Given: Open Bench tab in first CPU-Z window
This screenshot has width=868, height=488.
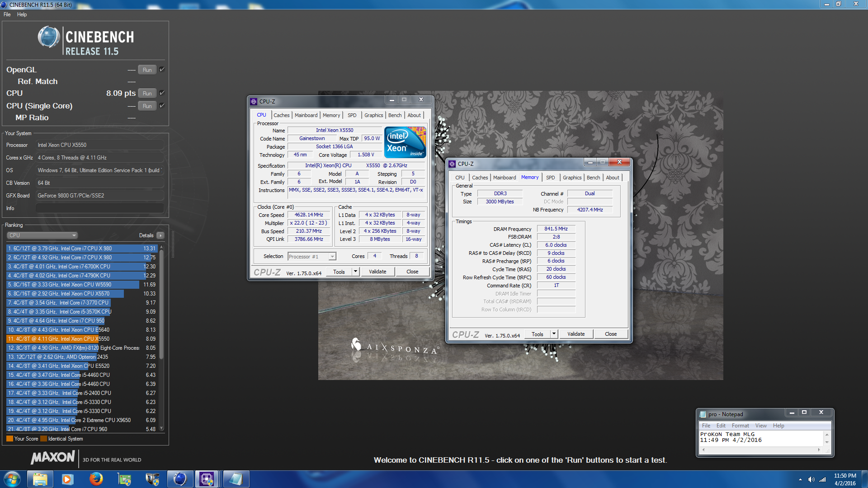Looking at the screenshot, I should [395, 115].
